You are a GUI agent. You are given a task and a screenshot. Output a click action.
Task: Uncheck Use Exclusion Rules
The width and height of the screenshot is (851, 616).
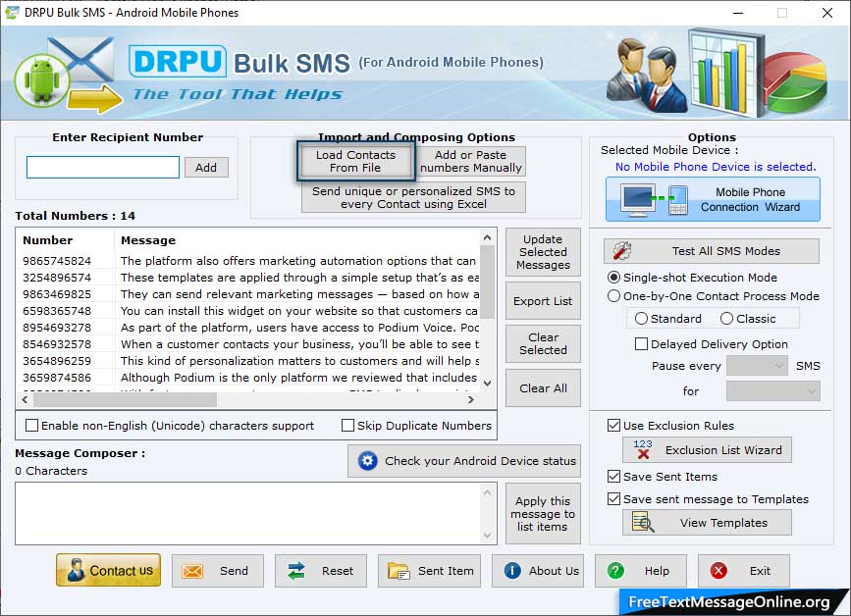(x=613, y=426)
